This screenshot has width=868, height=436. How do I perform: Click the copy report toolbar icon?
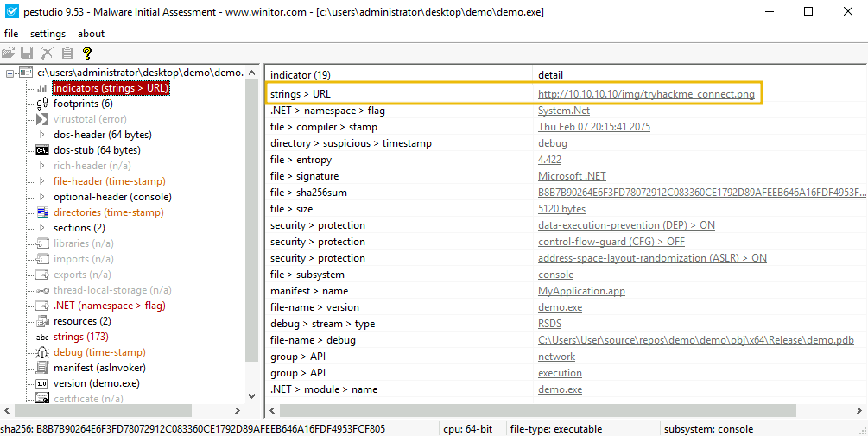pos(67,54)
